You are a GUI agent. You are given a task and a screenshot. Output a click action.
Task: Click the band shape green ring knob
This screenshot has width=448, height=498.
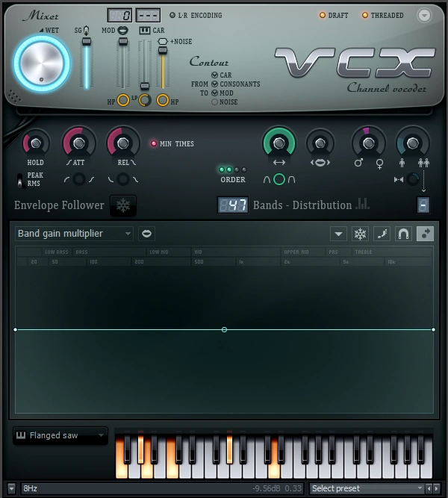(279, 179)
